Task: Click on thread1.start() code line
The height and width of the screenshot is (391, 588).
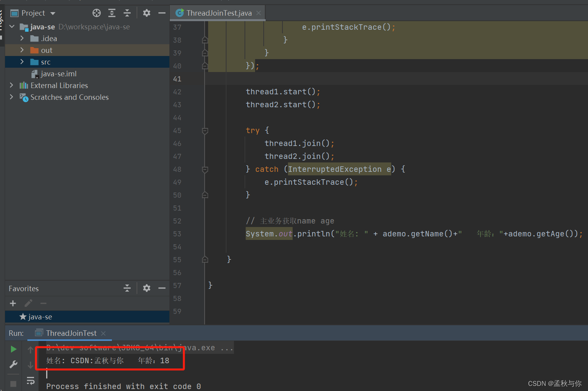Action: tap(283, 92)
